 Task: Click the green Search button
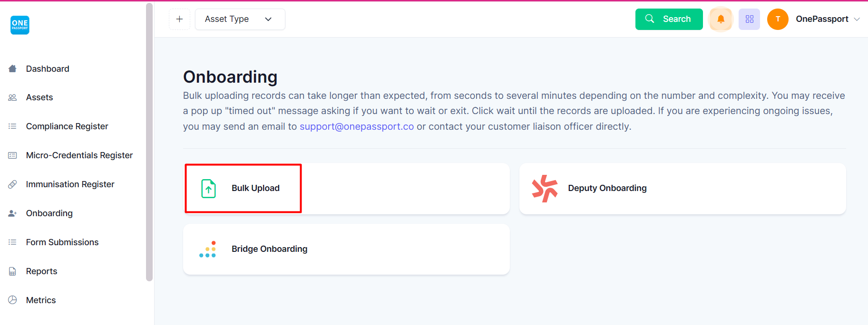(x=669, y=19)
